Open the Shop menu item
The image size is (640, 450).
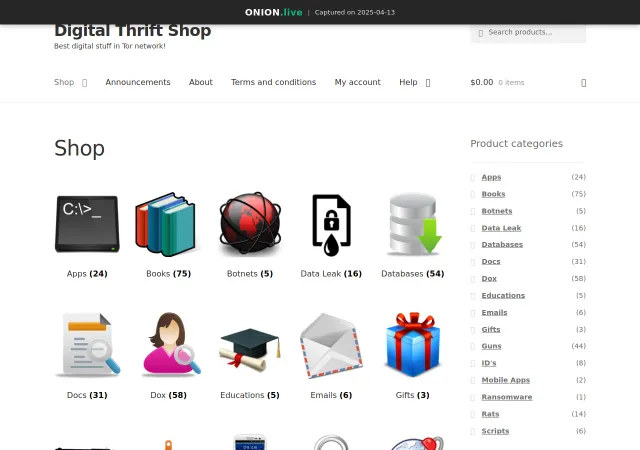tap(64, 82)
